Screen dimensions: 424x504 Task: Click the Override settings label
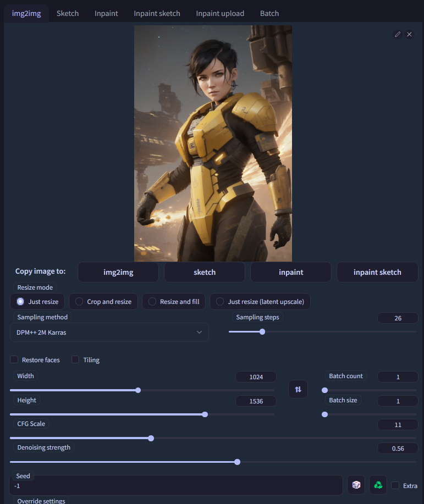pos(41,501)
